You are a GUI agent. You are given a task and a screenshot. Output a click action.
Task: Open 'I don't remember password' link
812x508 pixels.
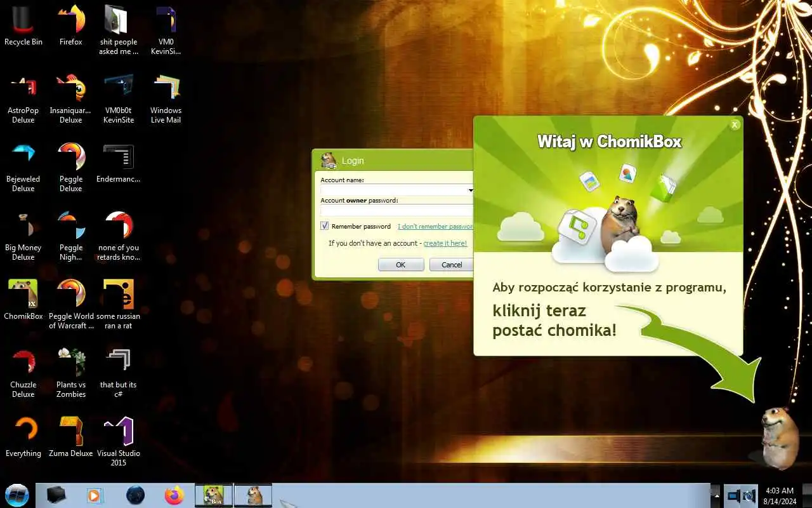click(x=435, y=226)
